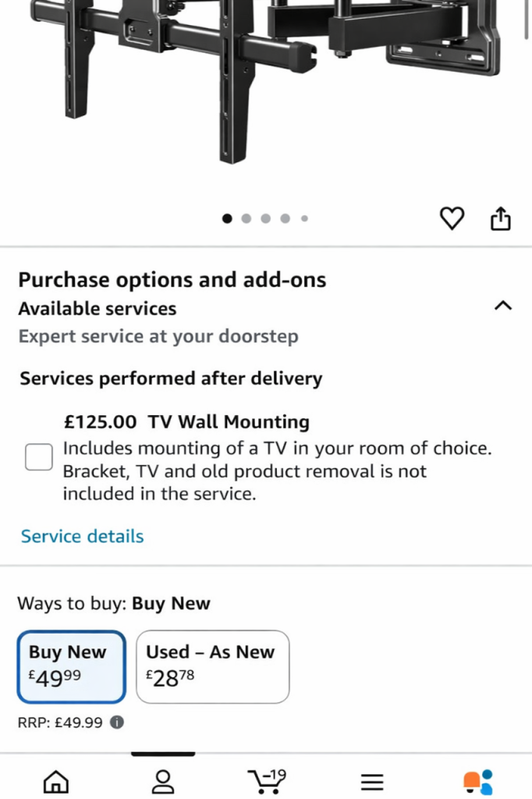
Task: Select the Used – As New option
Action: coord(212,666)
